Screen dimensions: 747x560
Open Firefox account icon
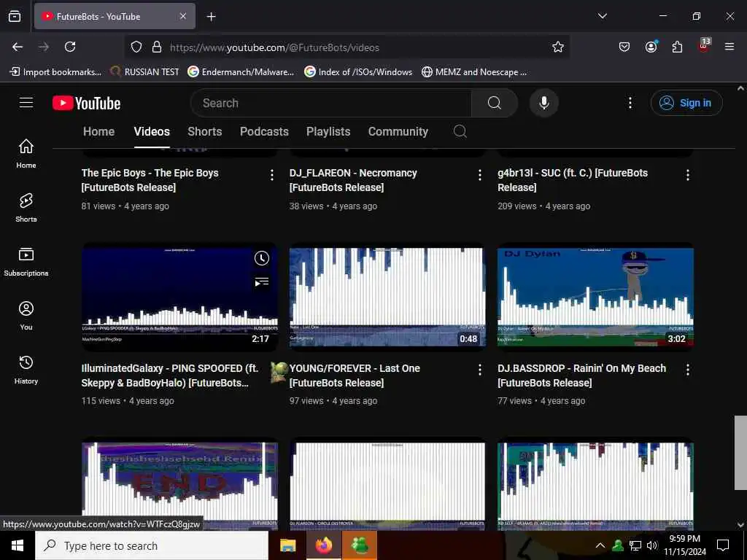click(x=651, y=47)
